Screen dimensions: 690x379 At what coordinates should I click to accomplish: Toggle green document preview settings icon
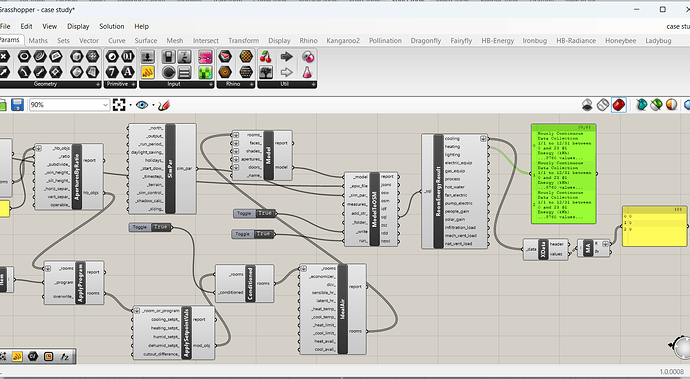click(656, 105)
